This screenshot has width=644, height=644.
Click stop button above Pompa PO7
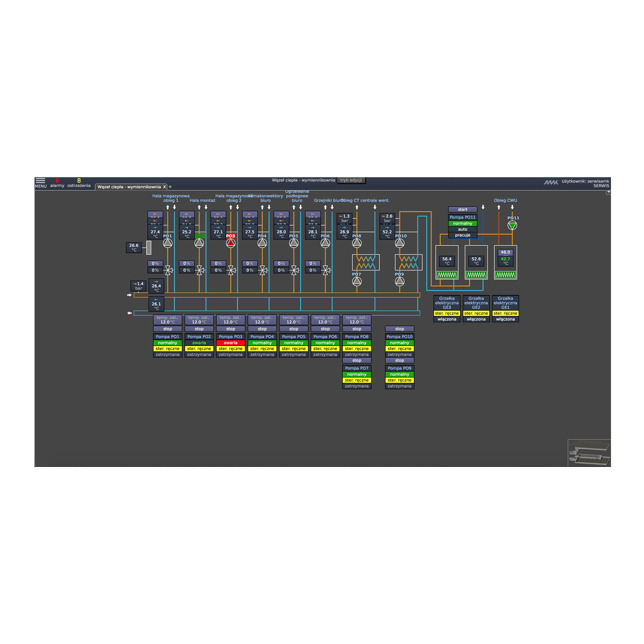point(357,360)
